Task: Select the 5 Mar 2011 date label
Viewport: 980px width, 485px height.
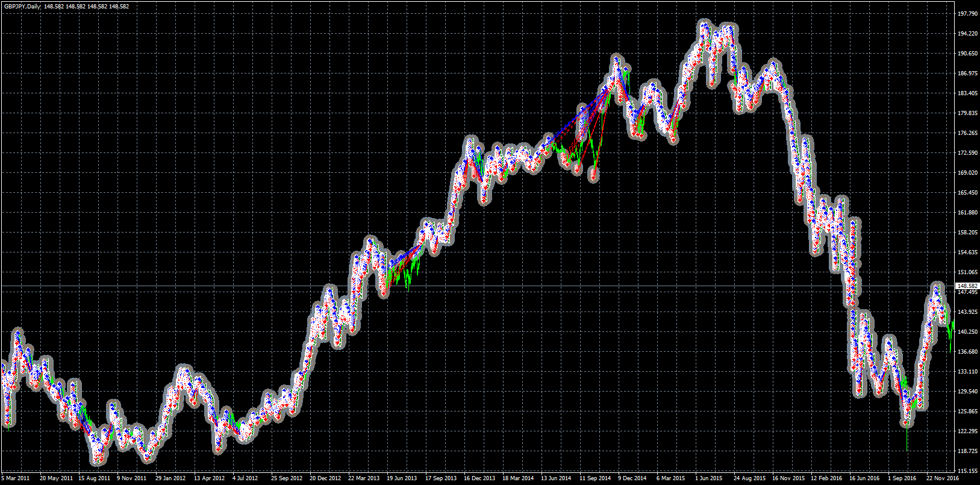Action: click(x=16, y=478)
